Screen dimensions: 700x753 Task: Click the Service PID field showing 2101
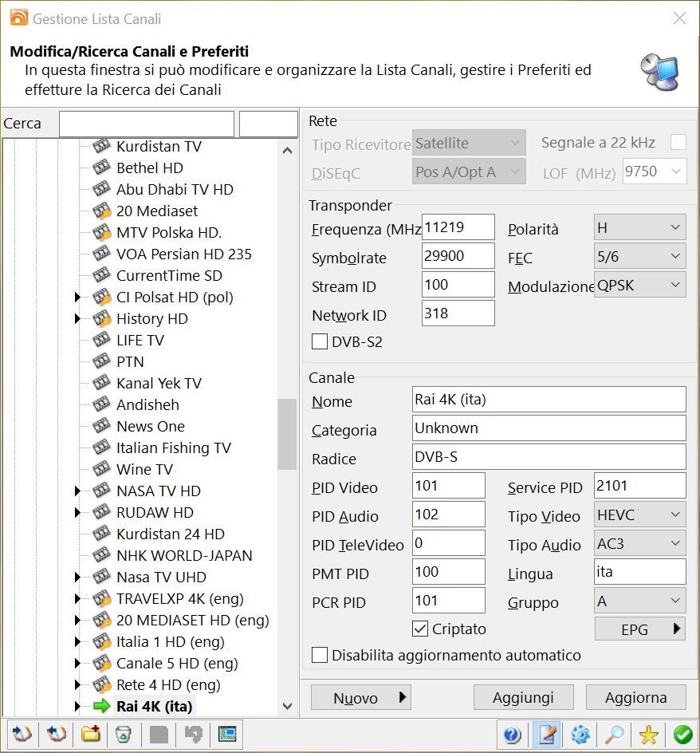[640, 486]
